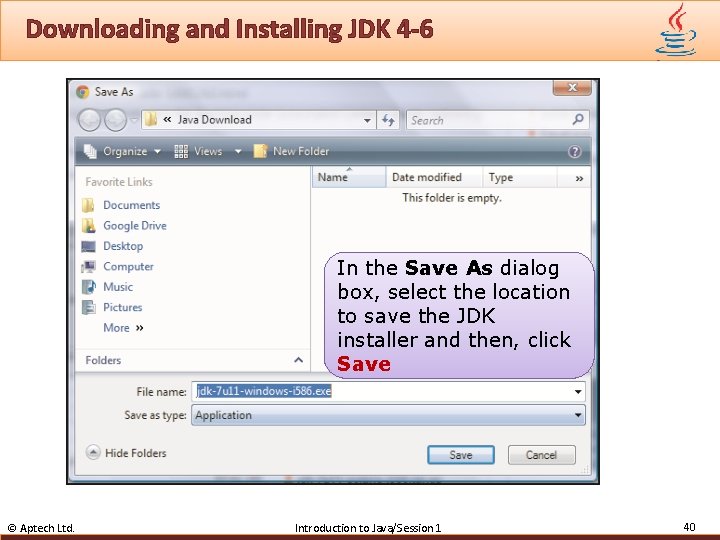Sort by Type column header
Viewport: 720px width, 540px height.
520,177
